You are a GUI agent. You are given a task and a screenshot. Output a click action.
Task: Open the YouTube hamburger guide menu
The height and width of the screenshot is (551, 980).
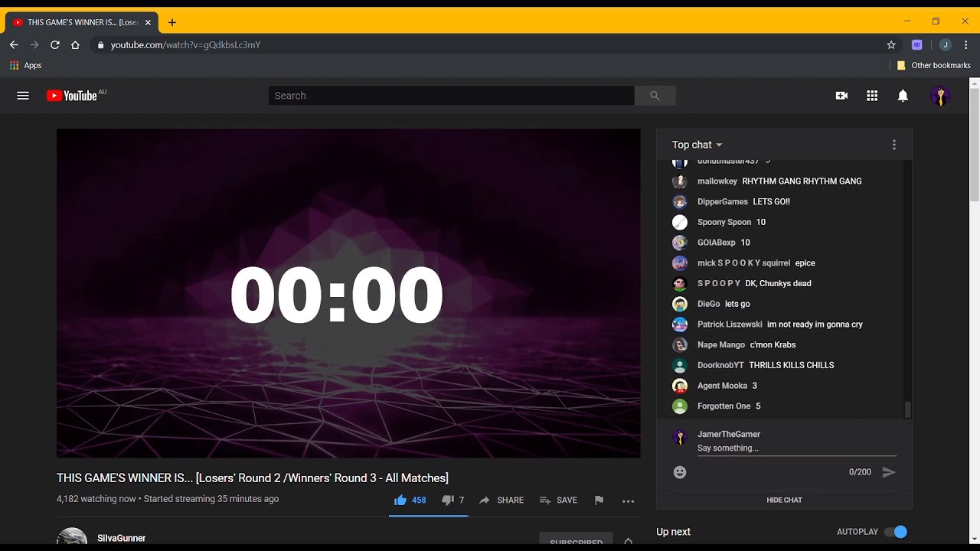[23, 96]
